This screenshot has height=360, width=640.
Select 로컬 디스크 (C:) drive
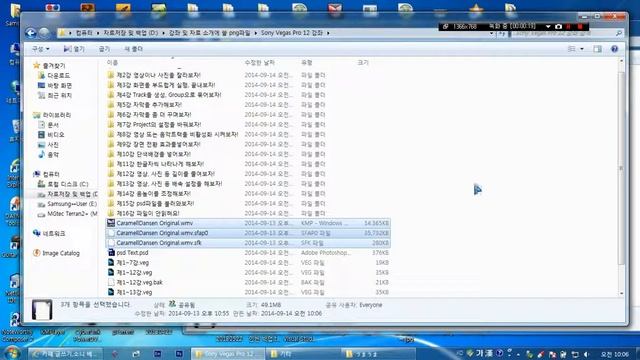(67, 184)
